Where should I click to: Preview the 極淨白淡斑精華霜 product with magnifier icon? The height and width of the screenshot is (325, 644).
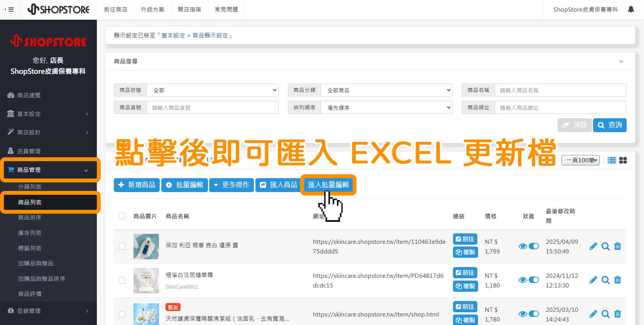(x=606, y=280)
